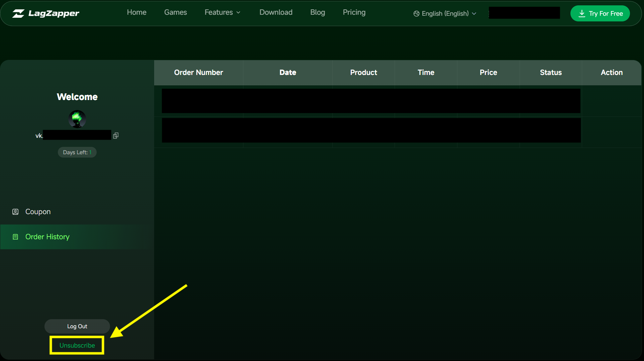Image resolution: width=644 pixels, height=361 pixels.
Task: Click the Product column header
Action: point(364,73)
